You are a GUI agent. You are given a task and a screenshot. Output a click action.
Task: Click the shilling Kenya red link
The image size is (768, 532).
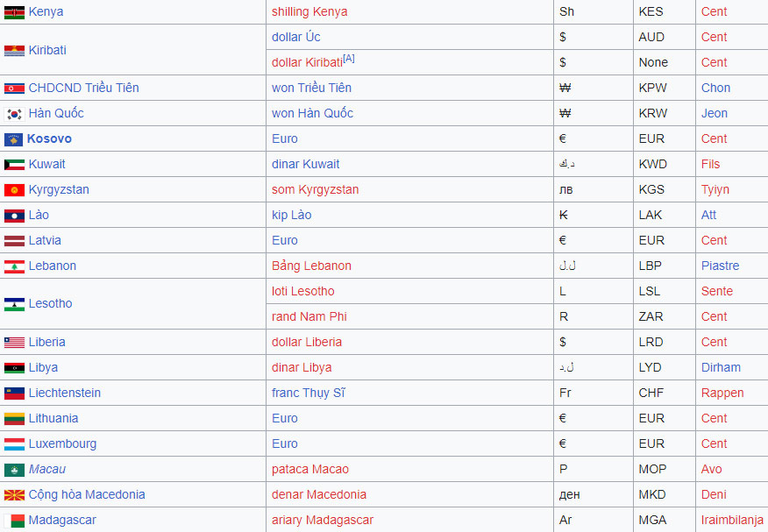[309, 11]
